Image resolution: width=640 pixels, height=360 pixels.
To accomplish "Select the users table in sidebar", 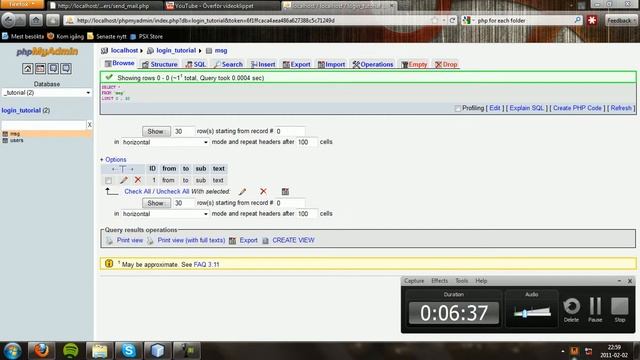I will (16, 140).
